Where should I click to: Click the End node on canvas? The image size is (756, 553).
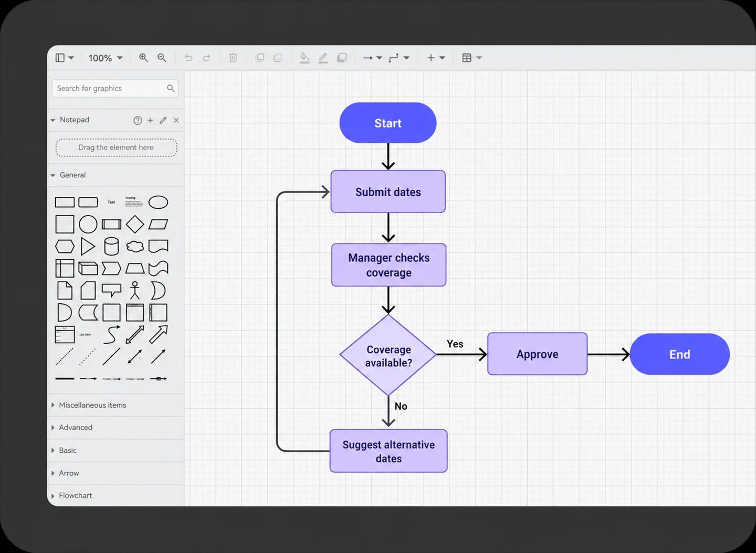coord(679,354)
